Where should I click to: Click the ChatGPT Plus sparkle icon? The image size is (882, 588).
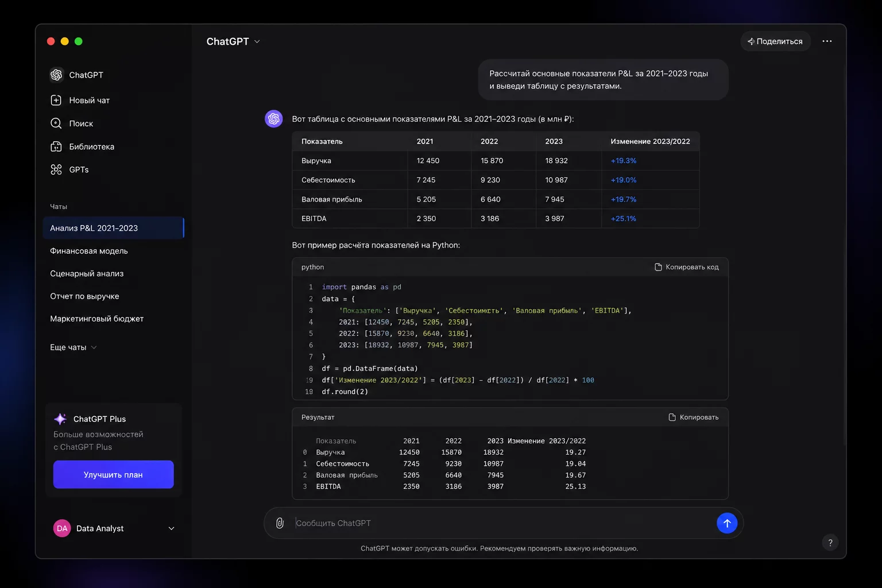tap(60, 419)
